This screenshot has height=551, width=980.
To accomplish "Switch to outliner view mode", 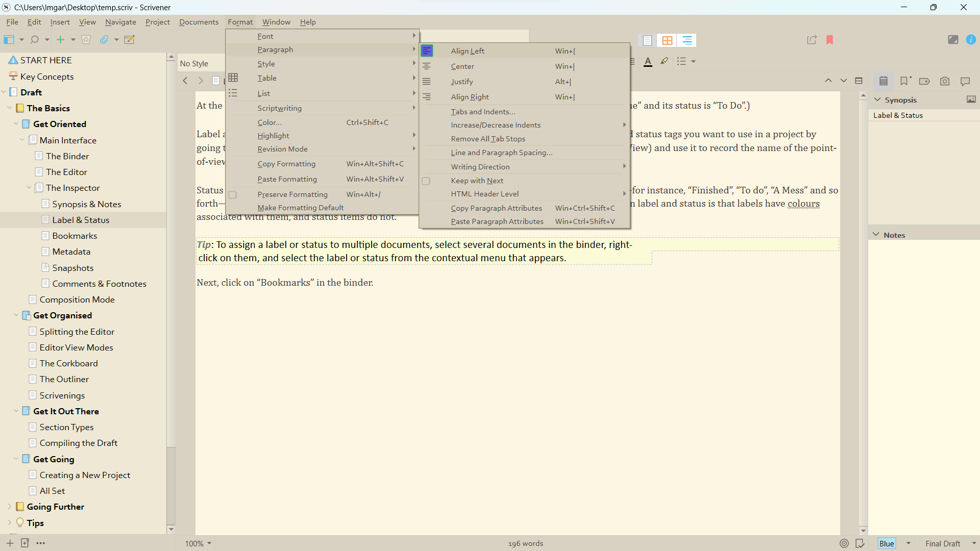I will tap(687, 40).
